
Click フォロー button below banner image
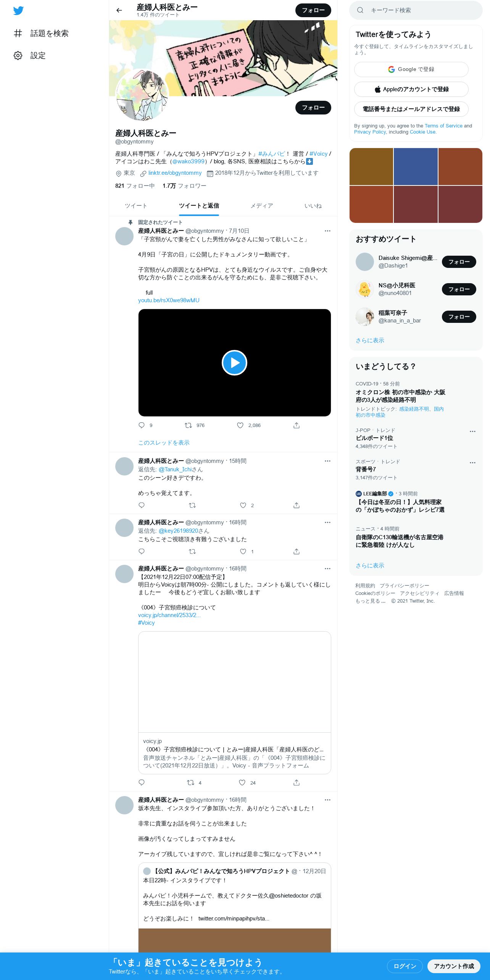click(x=313, y=108)
